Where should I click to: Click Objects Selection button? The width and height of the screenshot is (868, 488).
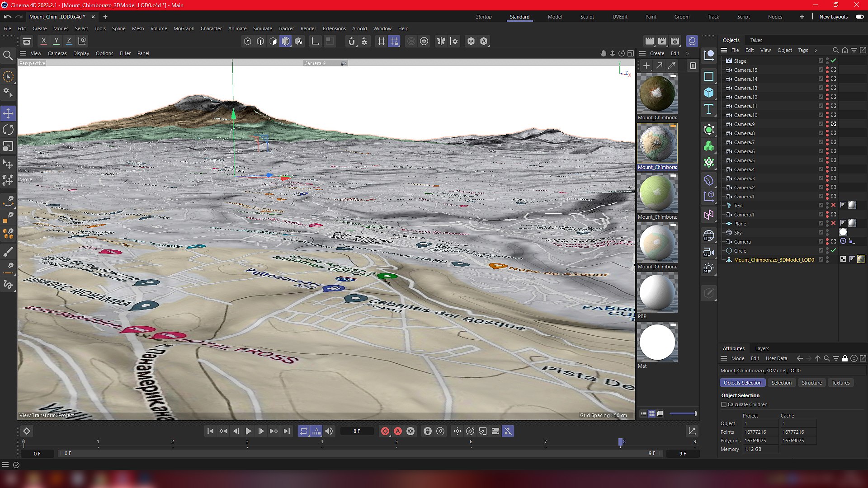click(742, 383)
